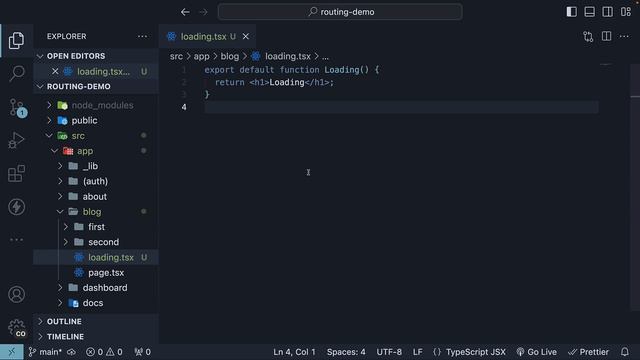Expand the dashboard folder
Screen dimensions: 640x360
pyautogui.click(x=96, y=288)
